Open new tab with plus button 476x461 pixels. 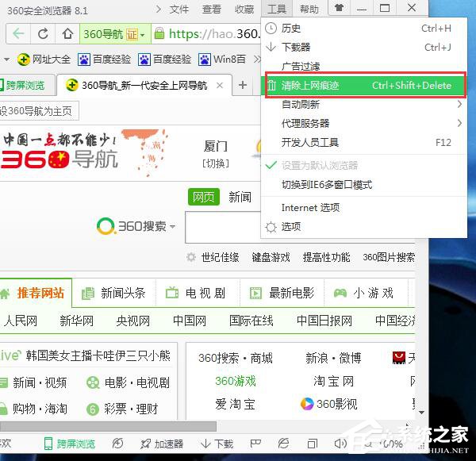243,85
